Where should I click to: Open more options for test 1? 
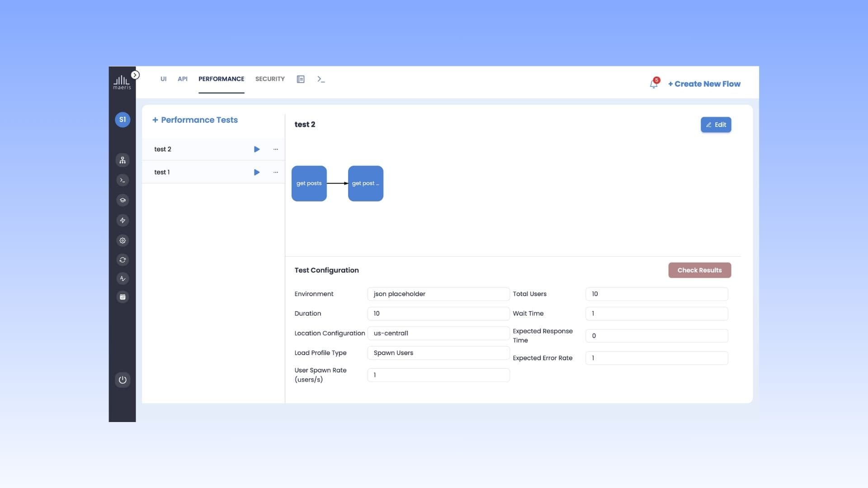(x=276, y=172)
